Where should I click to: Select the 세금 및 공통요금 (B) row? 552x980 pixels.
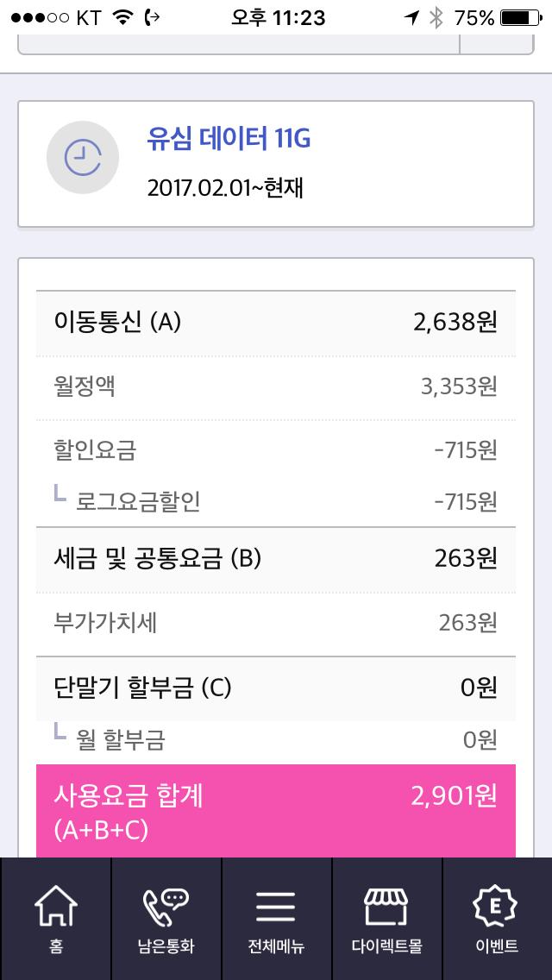click(x=276, y=558)
